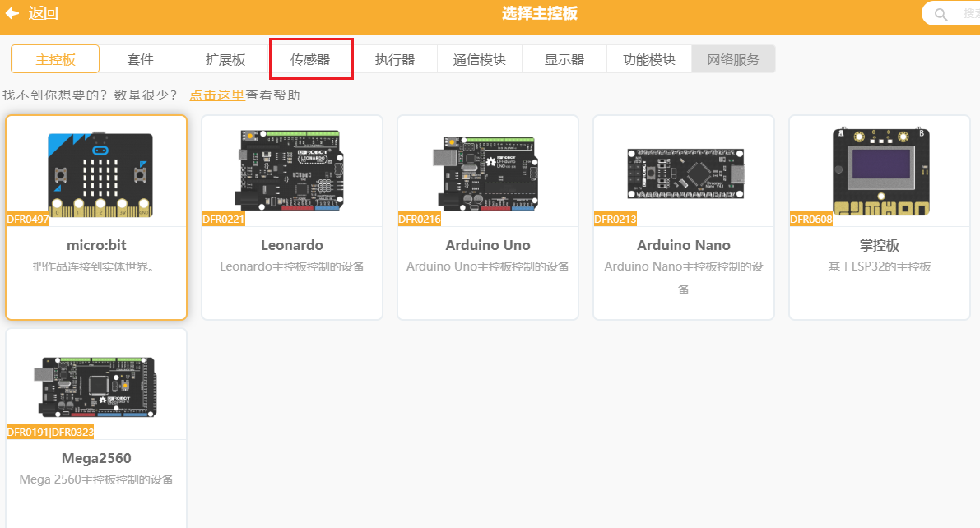Screen dimensions: 980x528
Task: Click the DFR0221 product code badge
Action: click(223, 220)
